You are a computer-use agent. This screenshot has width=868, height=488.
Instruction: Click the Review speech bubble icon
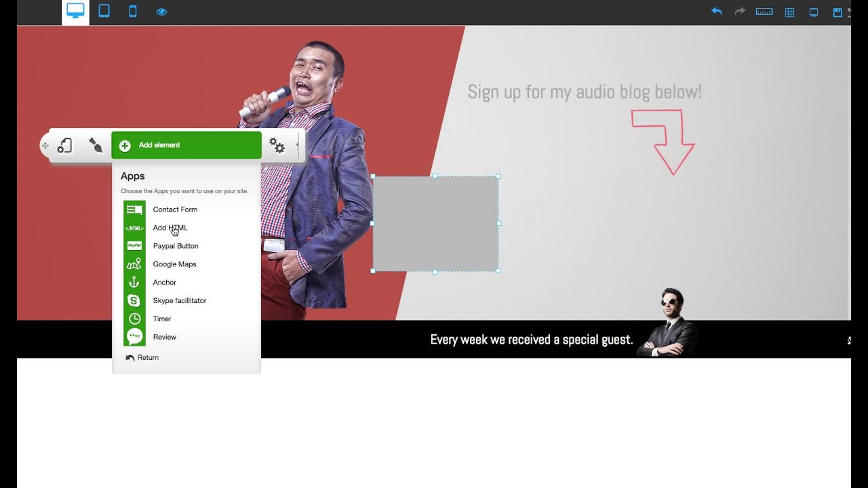134,337
